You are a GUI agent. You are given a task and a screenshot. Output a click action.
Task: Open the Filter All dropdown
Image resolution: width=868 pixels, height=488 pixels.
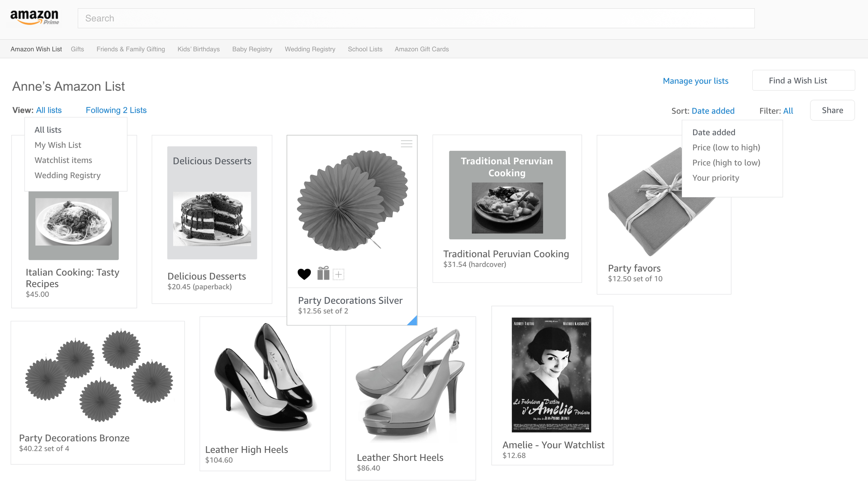(x=788, y=111)
